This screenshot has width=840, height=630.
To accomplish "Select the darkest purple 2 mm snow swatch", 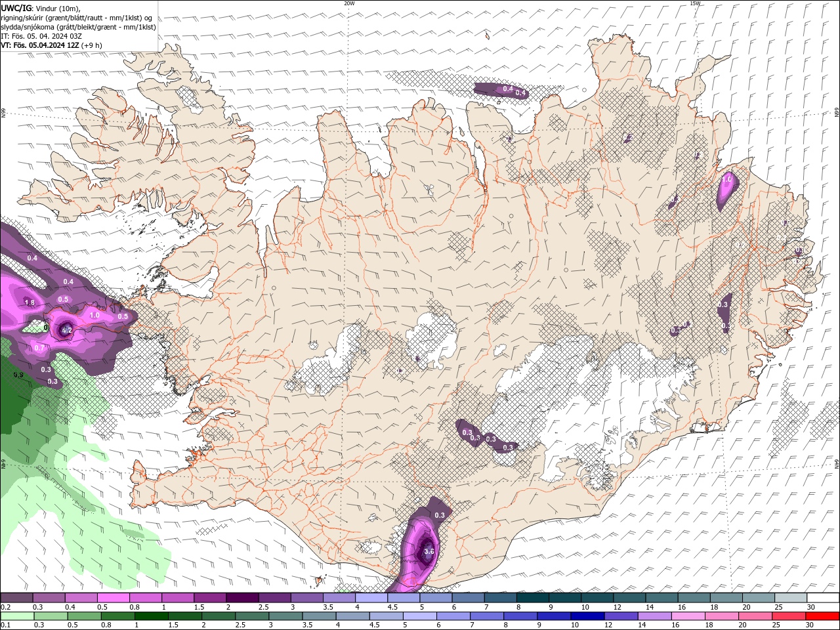I will [241, 598].
